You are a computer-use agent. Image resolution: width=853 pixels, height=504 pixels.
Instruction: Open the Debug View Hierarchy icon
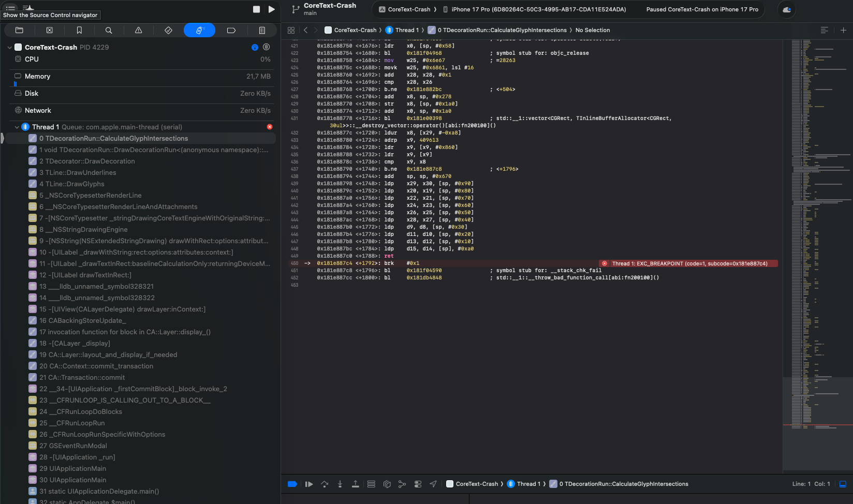[x=387, y=484]
